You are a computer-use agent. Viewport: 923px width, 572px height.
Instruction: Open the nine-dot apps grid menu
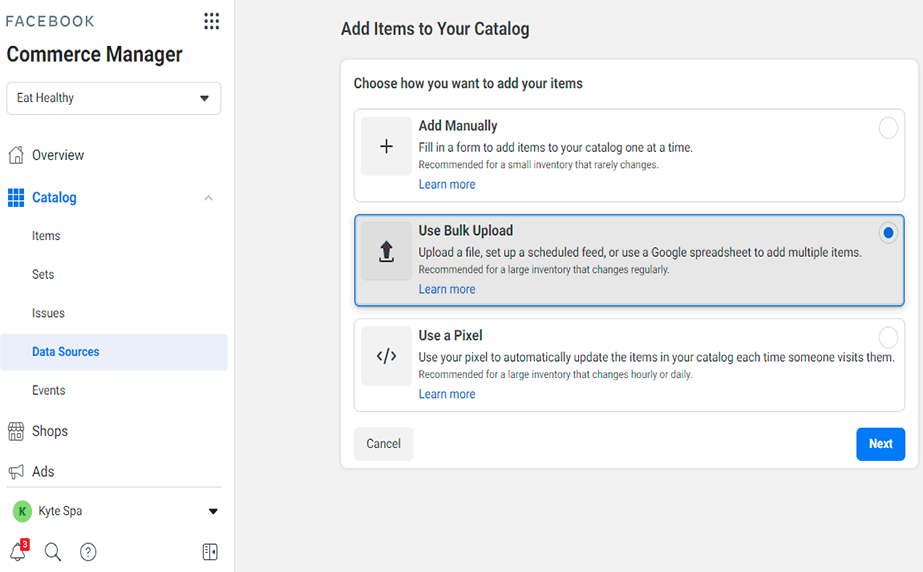211,21
